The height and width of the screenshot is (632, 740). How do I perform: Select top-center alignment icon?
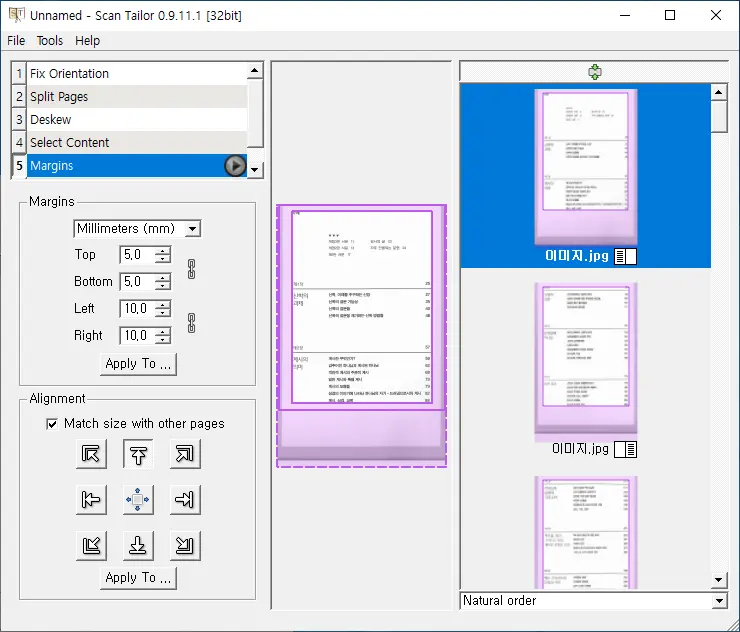(138, 454)
